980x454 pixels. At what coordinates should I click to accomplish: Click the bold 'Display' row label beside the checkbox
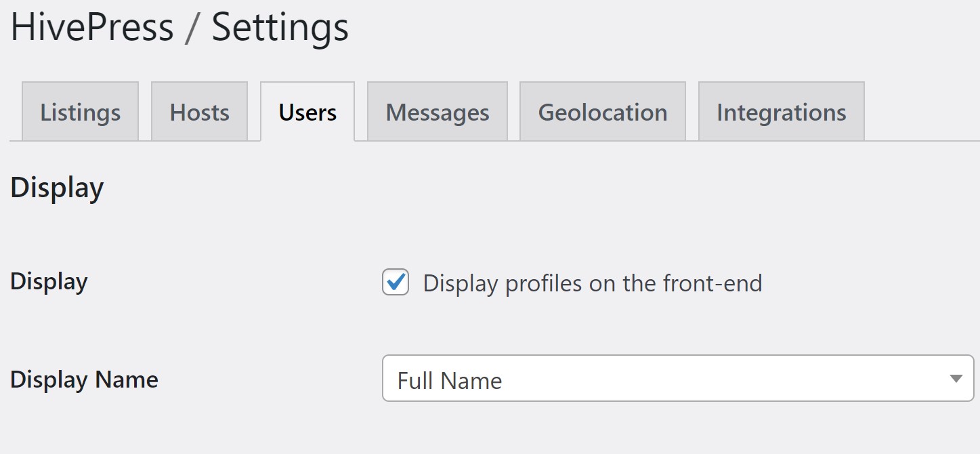pos(49,282)
